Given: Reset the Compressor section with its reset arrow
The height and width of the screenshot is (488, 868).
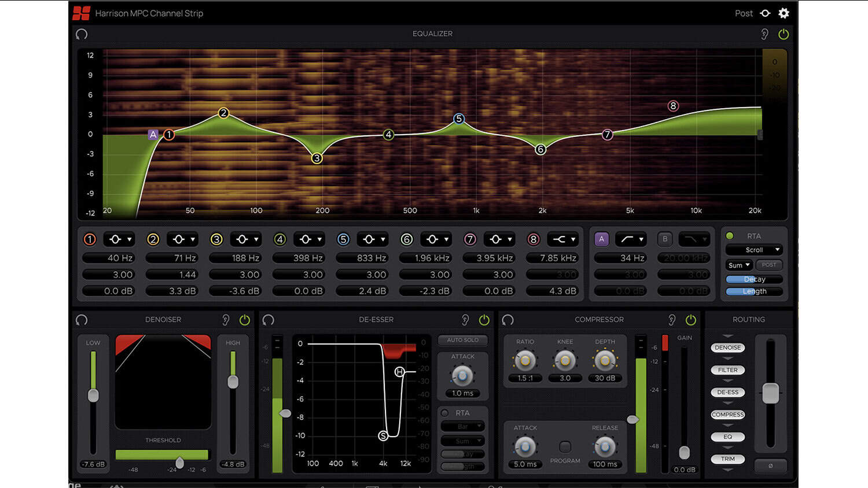Looking at the screenshot, I should coord(507,320).
